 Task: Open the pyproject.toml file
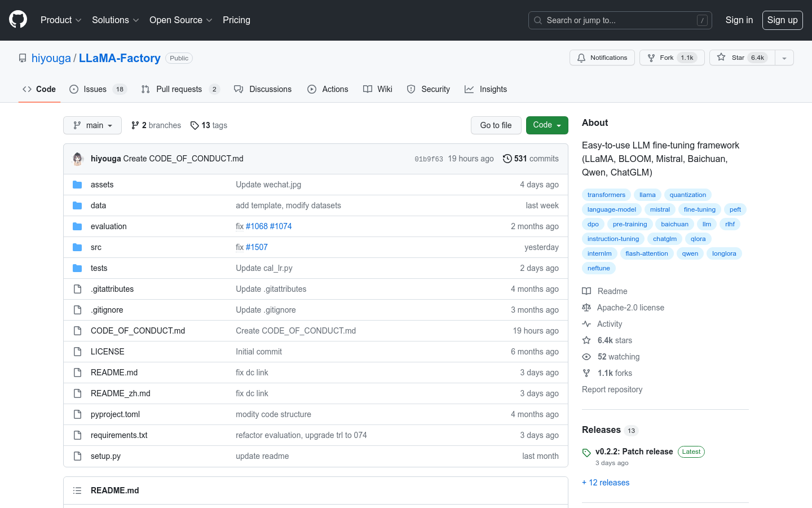115,414
